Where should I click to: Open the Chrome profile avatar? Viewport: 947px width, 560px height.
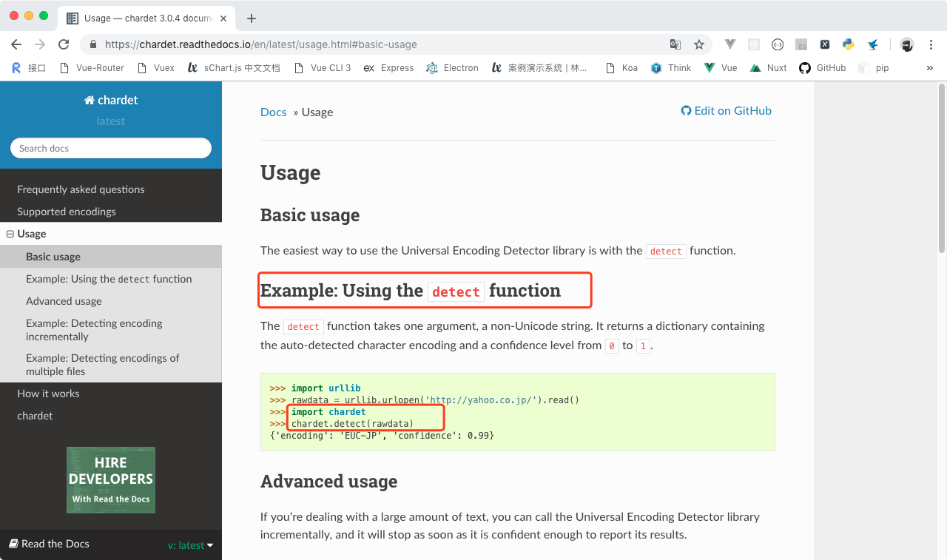click(906, 44)
